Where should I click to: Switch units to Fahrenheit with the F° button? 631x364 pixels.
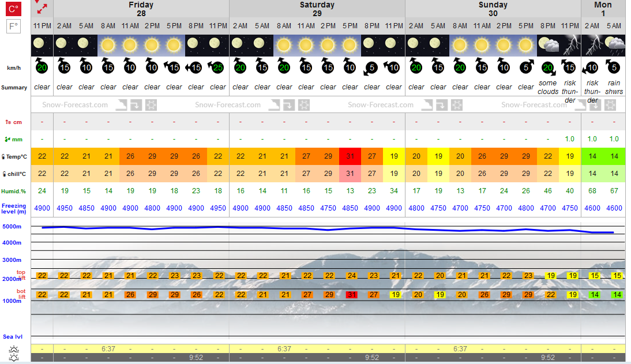tap(13, 27)
